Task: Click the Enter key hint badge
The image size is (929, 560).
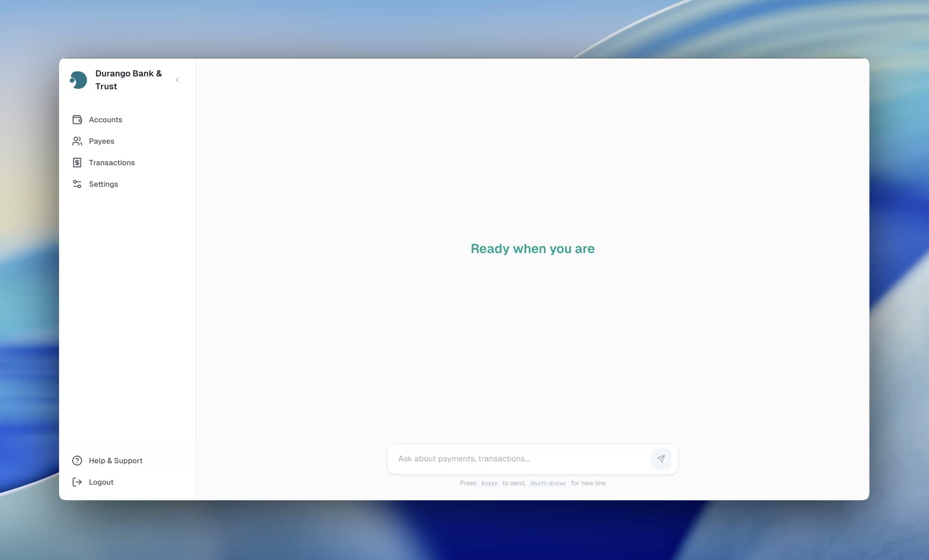Action: point(489,483)
